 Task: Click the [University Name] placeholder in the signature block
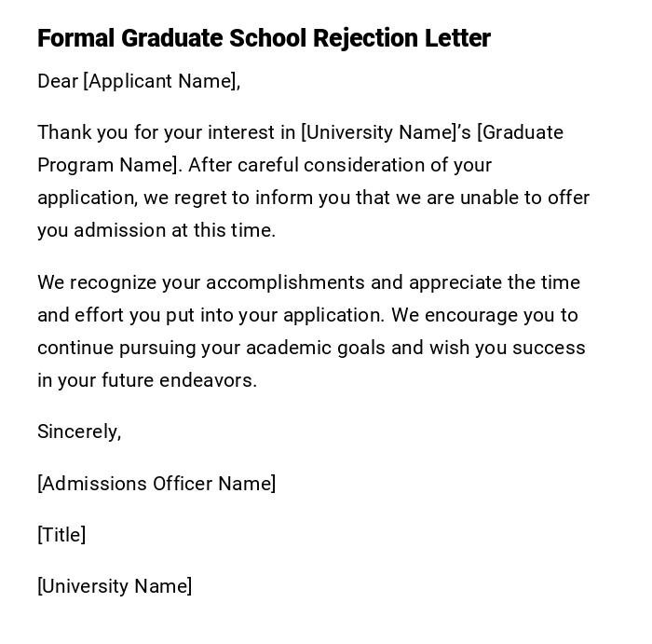(x=115, y=586)
